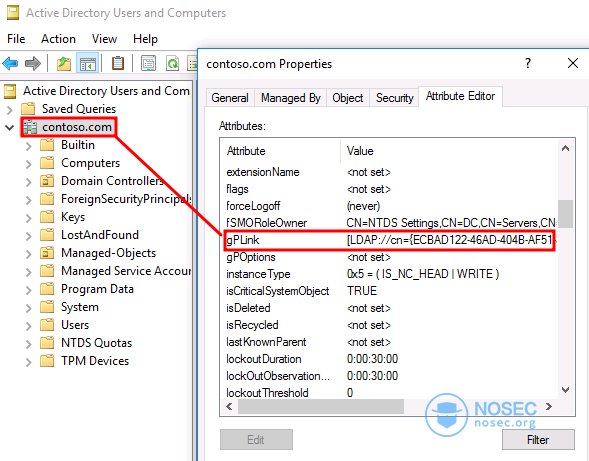Click the Managed-Objects OU icon
This screenshot has height=461, width=589.
tap(47, 253)
